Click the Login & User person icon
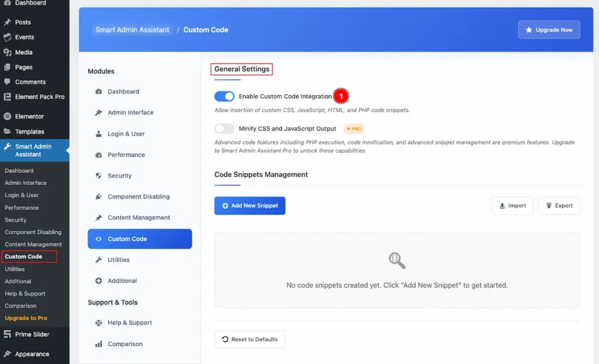Image resolution: width=599 pixels, height=364 pixels. pyautogui.click(x=98, y=134)
